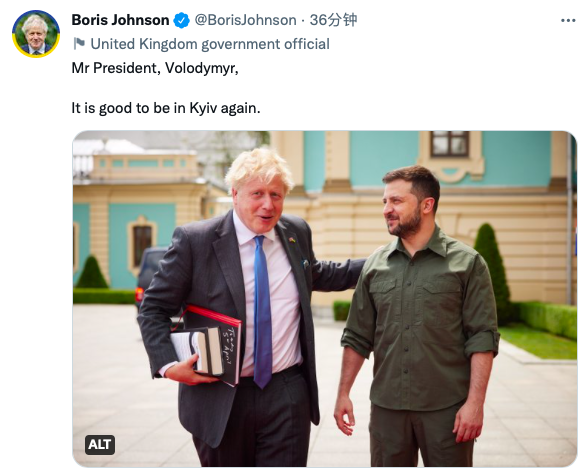This screenshot has height=475, width=587.
Task: Open the Boris Johnson display name
Action: pyautogui.click(x=120, y=20)
